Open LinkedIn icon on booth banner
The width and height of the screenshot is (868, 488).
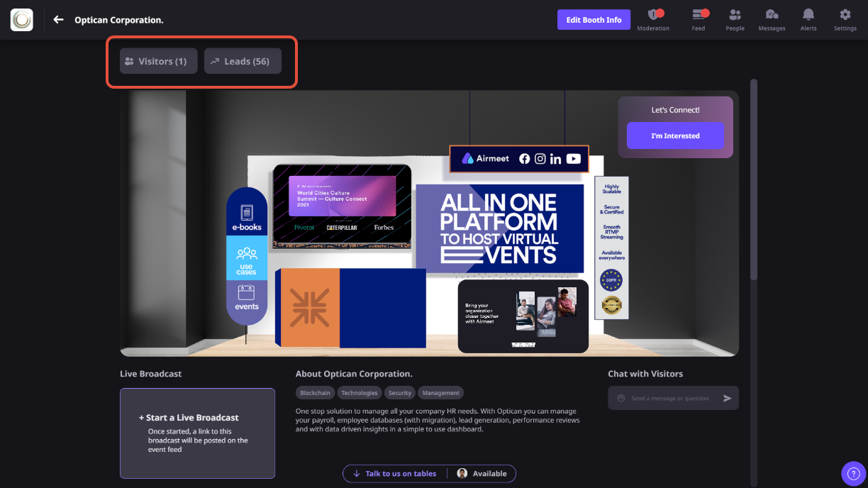[555, 159]
